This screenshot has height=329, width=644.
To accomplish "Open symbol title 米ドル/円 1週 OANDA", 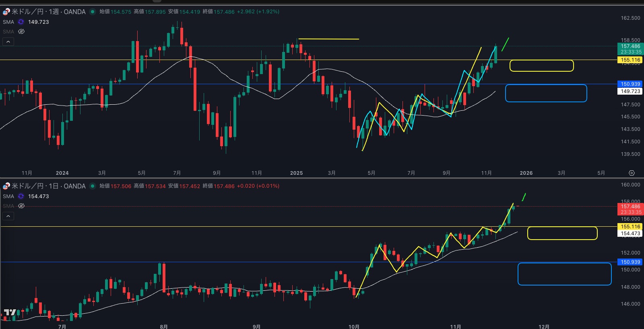I will [48, 12].
